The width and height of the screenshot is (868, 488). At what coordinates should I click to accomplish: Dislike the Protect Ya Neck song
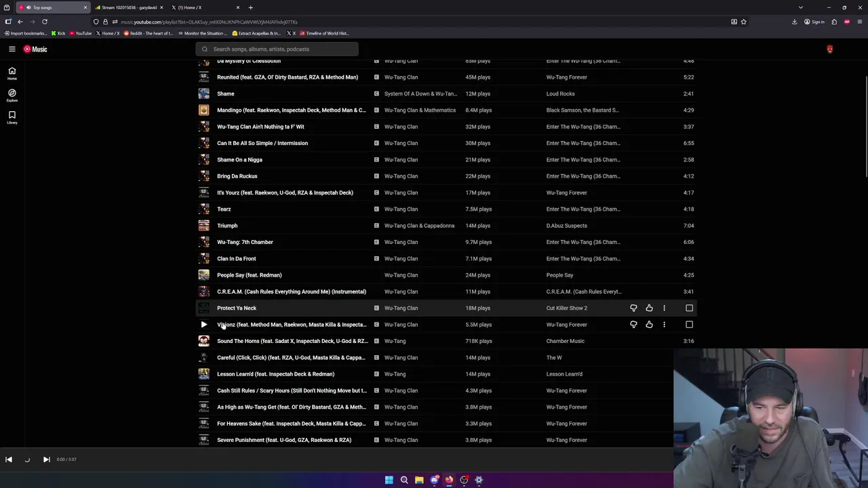pyautogui.click(x=633, y=308)
